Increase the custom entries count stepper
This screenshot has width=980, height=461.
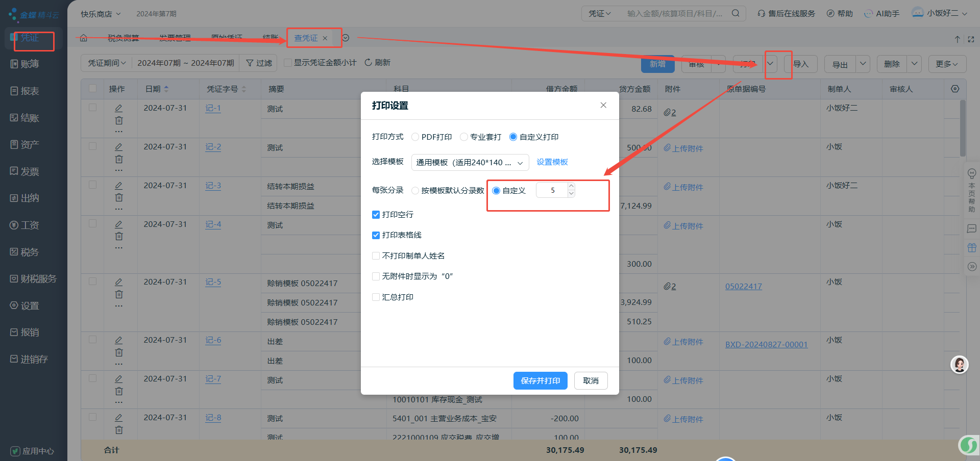tap(571, 187)
